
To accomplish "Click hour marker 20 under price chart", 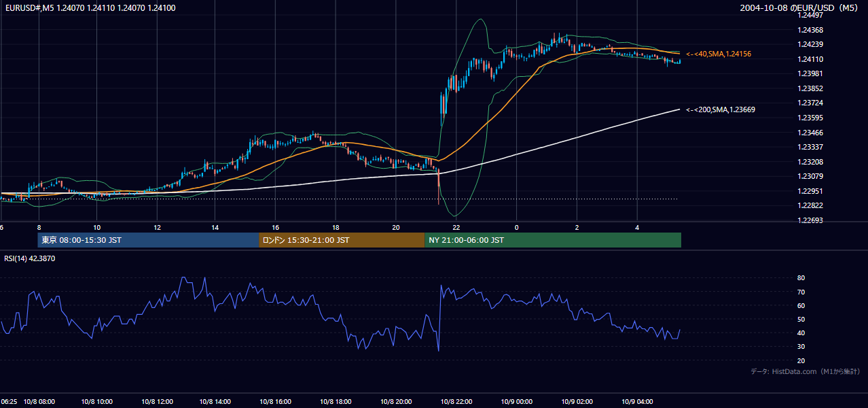I will click(395, 227).
